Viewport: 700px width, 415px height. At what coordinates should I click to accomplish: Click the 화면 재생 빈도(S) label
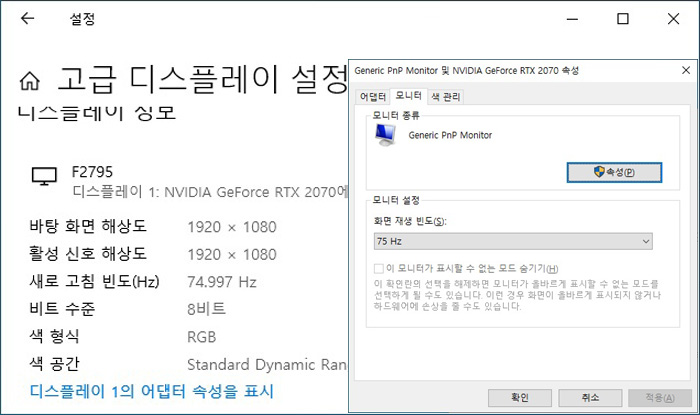tap(410, 221)
